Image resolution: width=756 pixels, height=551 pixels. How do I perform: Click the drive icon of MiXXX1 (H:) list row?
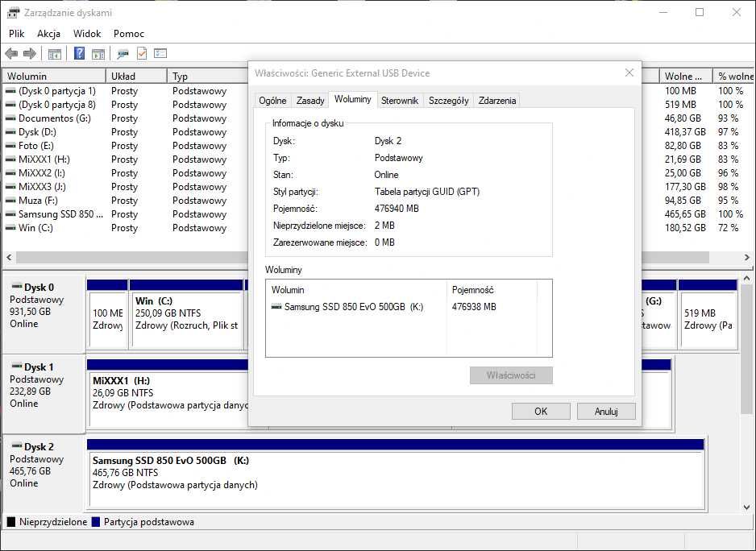[10, 159]
